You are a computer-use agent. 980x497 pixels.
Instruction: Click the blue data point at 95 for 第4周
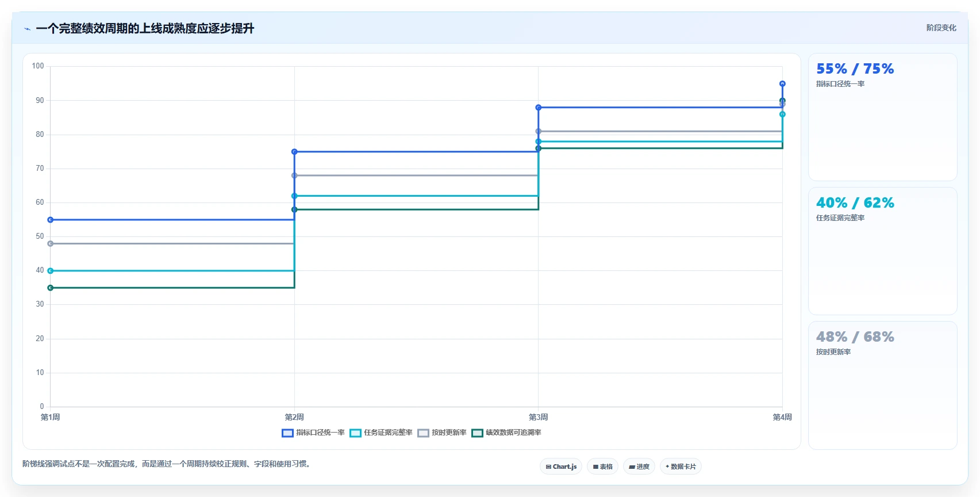(x=782, y=84)
